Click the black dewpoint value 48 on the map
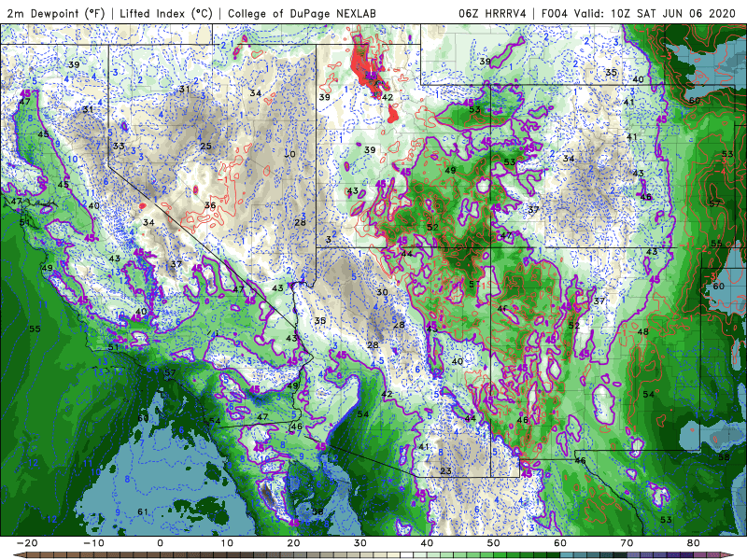747x560 pixels. pyautogui.click(x=643, y=331)
